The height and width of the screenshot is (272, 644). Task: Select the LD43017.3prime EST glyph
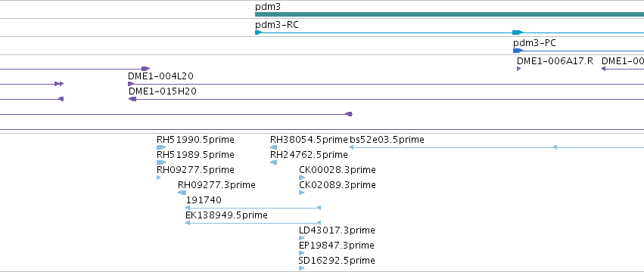coord(301,238)
